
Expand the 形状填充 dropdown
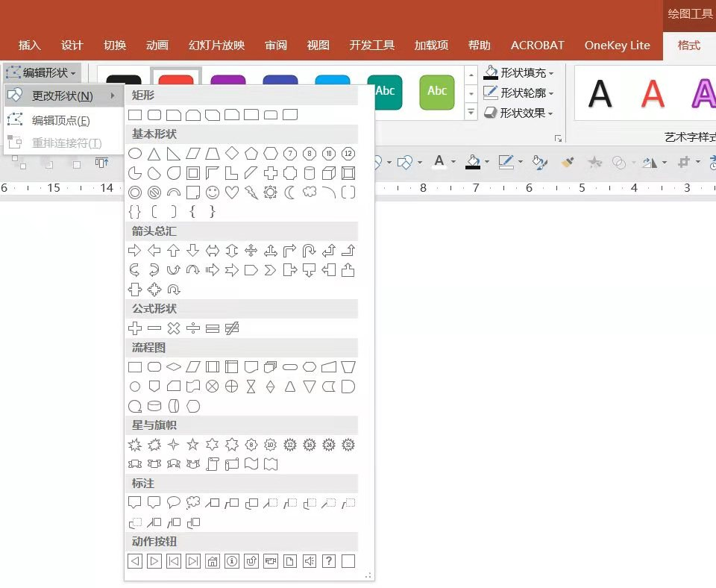[x=551, y=73]
